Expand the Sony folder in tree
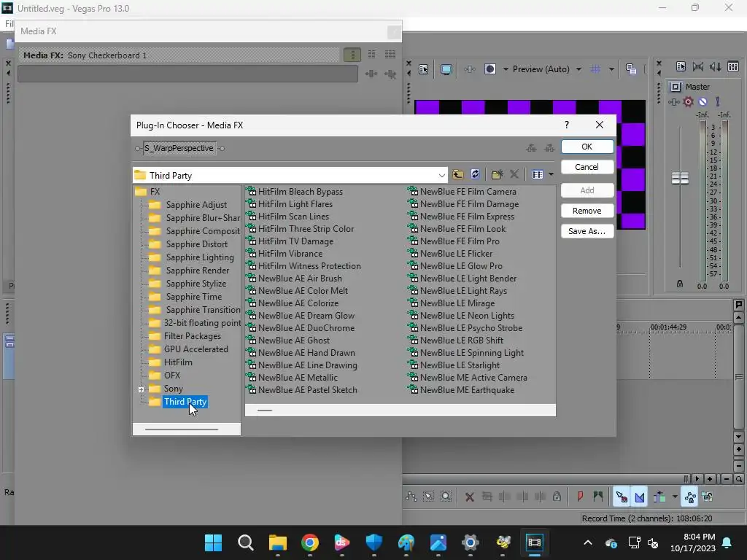Image resolution: width=747 pixels, height=560 pixels. [141, 389]
